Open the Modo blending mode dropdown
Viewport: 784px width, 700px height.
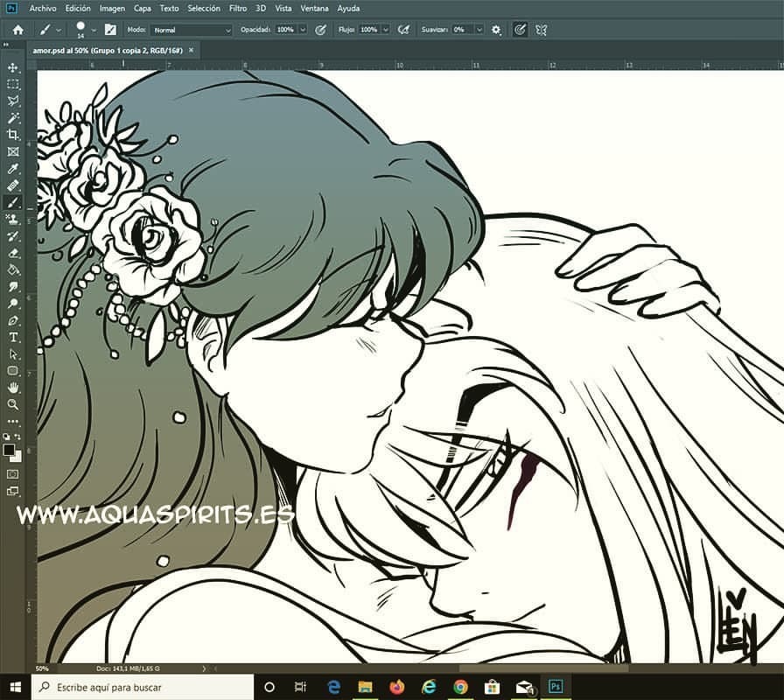tap(192, 30)
